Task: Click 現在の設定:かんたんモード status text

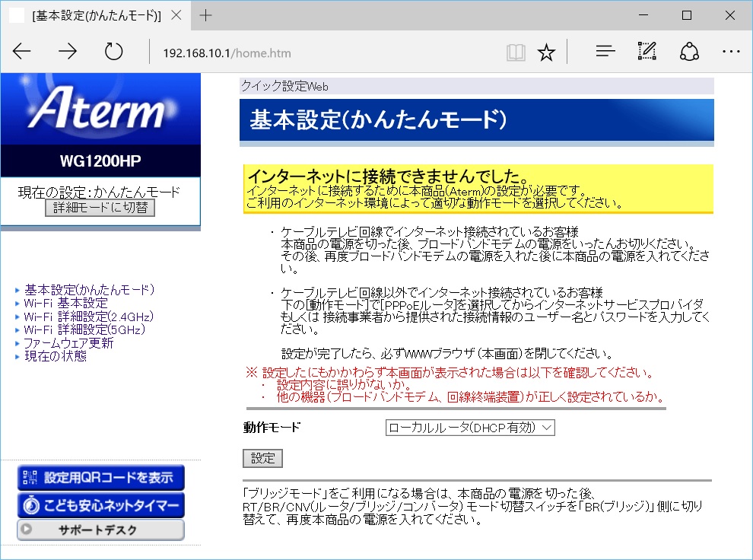Action: 100,192
